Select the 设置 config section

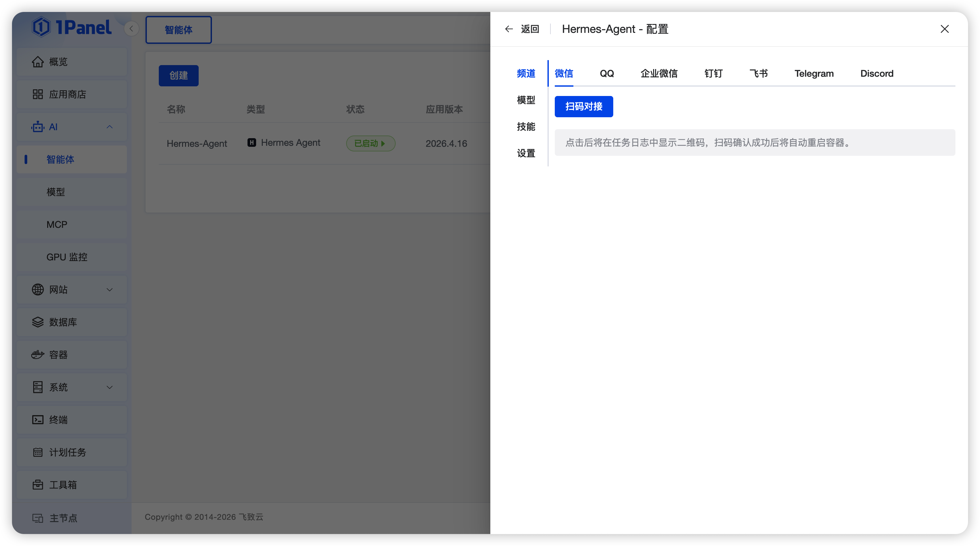tap(526, 153)
